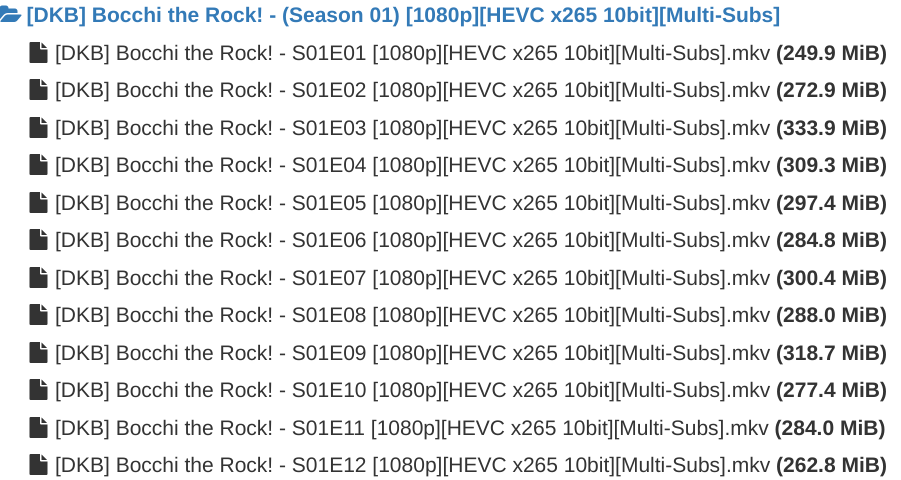Click the file icon next to S01E05
This screenshot has height=480, width=901.
coord(39,203)
